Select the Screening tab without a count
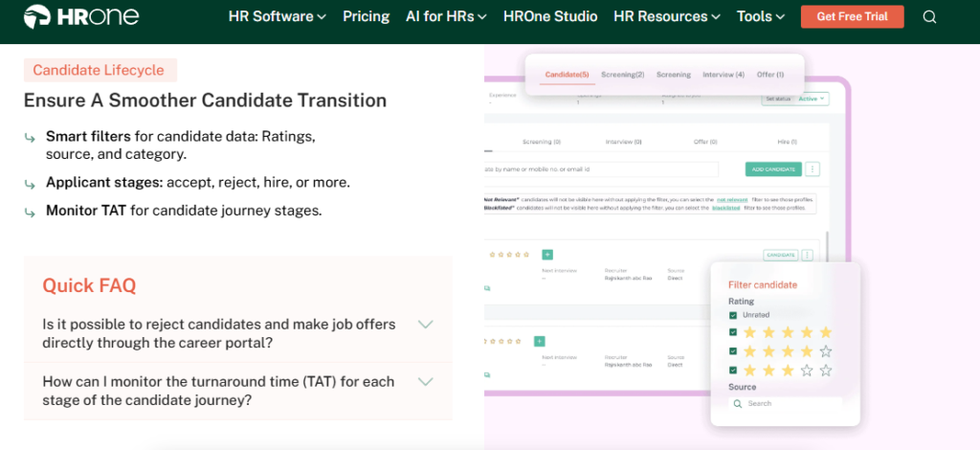 [673, 75]
